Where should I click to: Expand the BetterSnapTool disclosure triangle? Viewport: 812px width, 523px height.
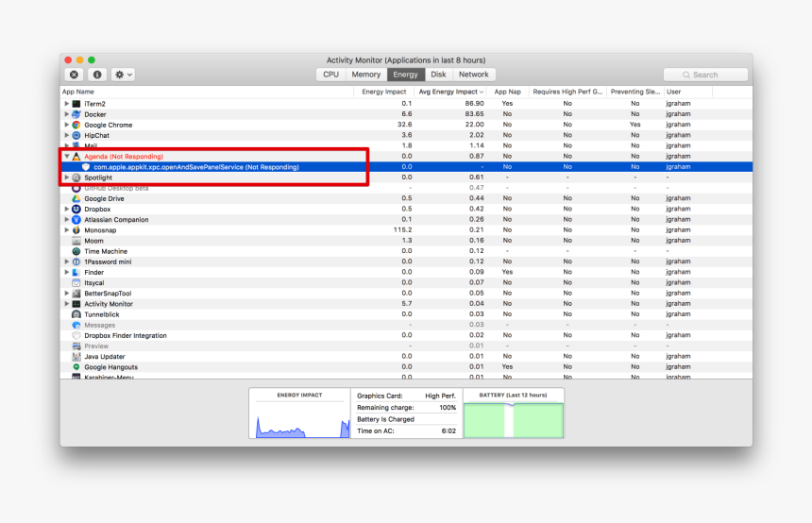67,293
